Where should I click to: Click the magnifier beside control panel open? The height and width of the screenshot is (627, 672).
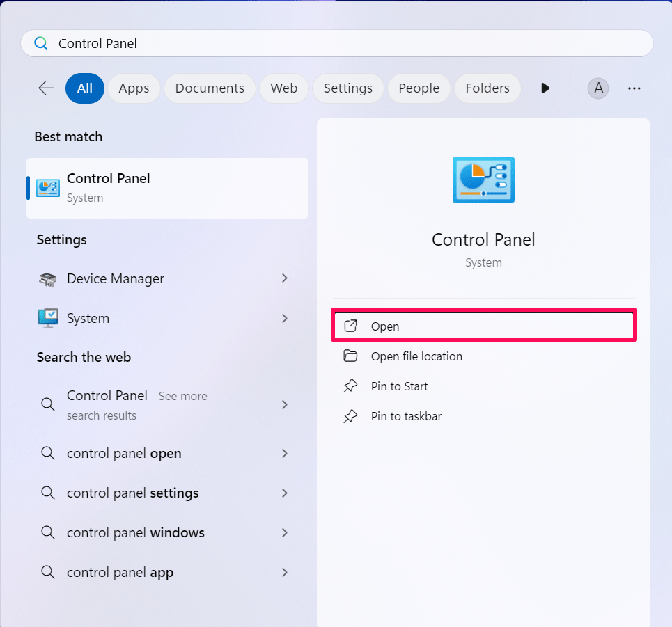click(x=47, y=453)
